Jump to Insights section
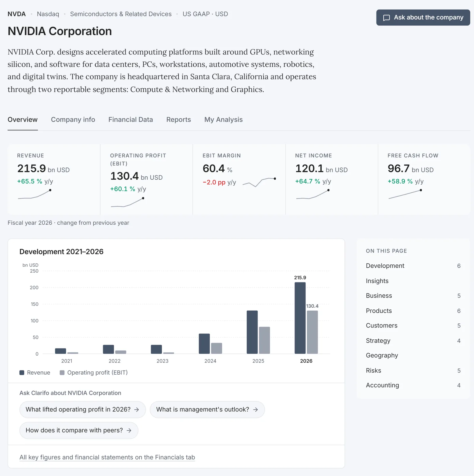Image resolution: width=474 pixels, height=476 pixels. point(413,281)
